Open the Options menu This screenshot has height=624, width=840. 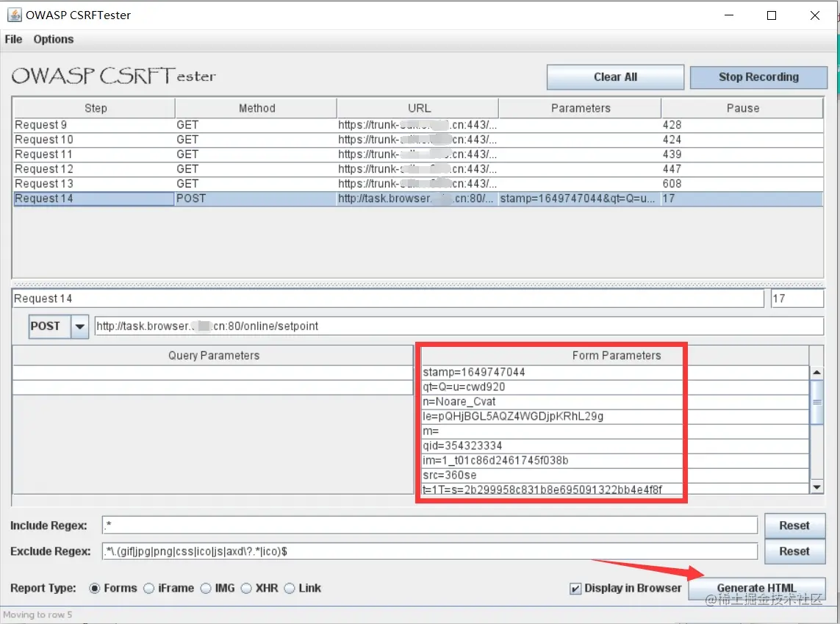53,39
